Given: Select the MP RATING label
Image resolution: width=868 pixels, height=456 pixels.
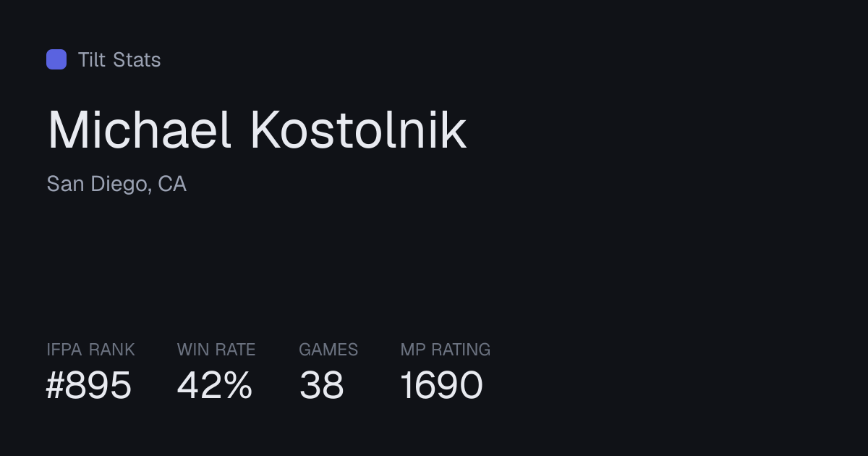Looking at the screenshot, I should click(446, 350).
